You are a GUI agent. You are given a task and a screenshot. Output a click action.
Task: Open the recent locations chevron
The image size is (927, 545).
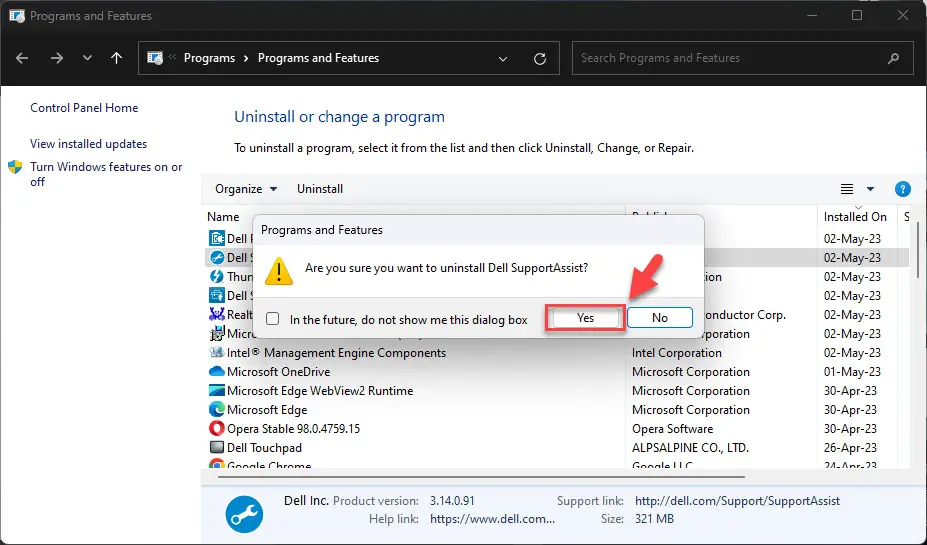[x=87, y=58]
